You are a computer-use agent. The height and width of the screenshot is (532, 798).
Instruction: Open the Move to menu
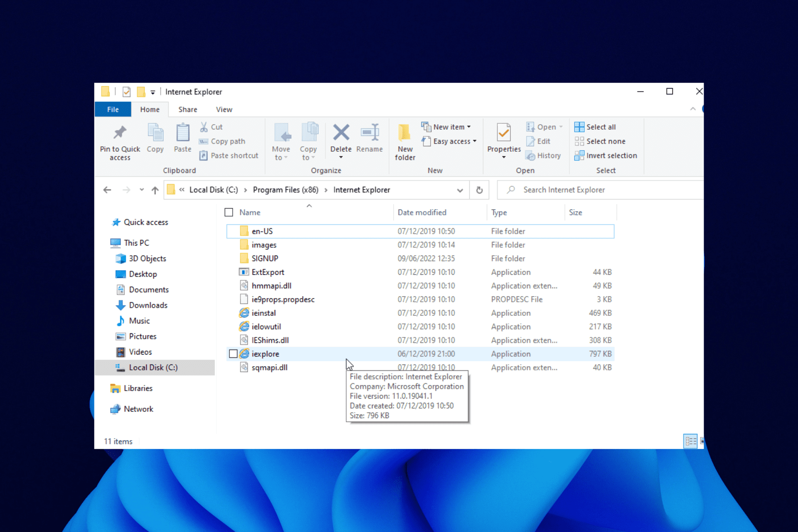point(281,142)
